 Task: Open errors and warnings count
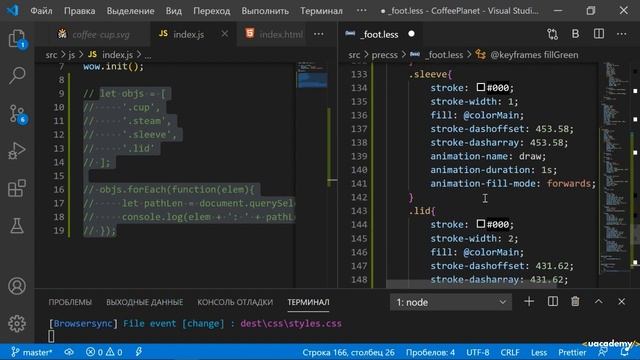click(x=104, y=352)
